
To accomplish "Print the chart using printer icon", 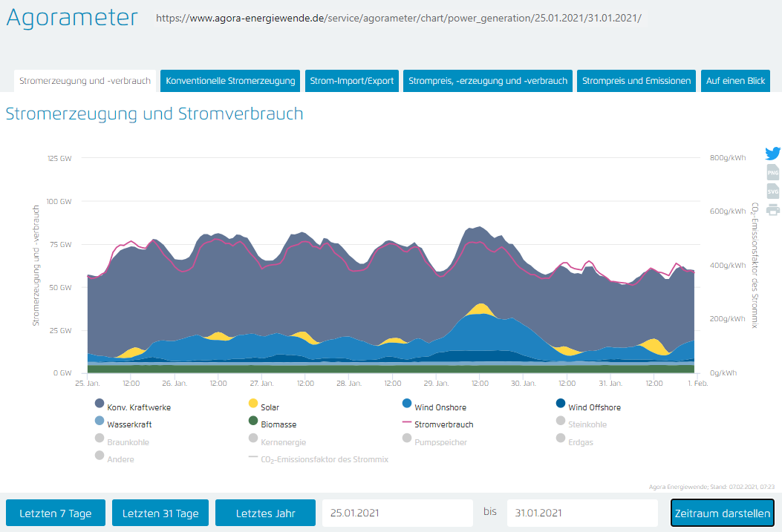I will point(773,209).
